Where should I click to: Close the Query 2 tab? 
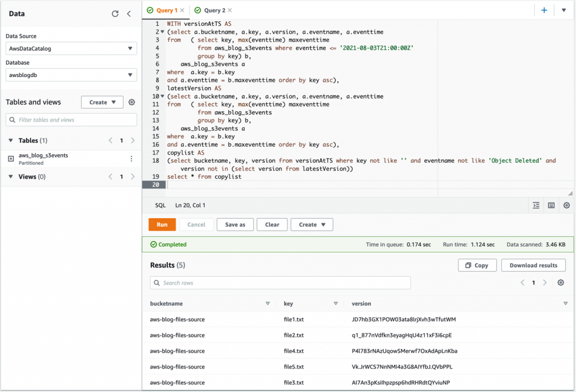tap(230, 10)
